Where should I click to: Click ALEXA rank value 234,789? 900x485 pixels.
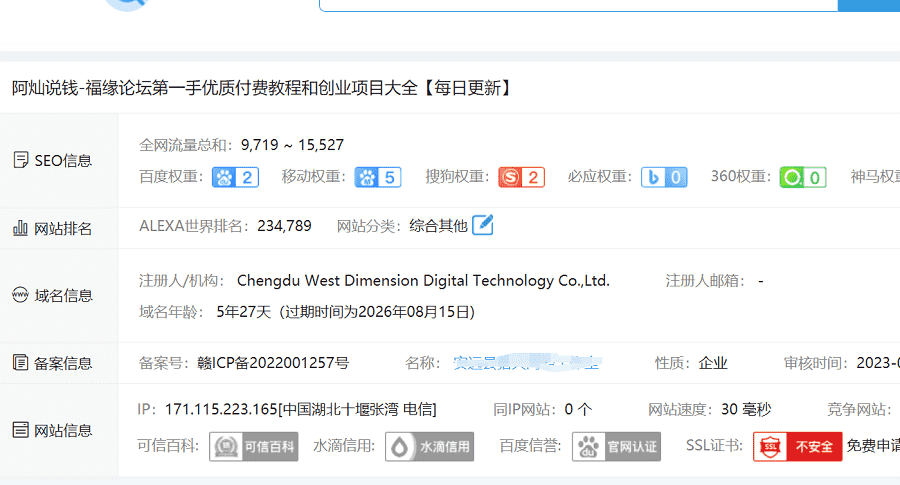point(284,226)
